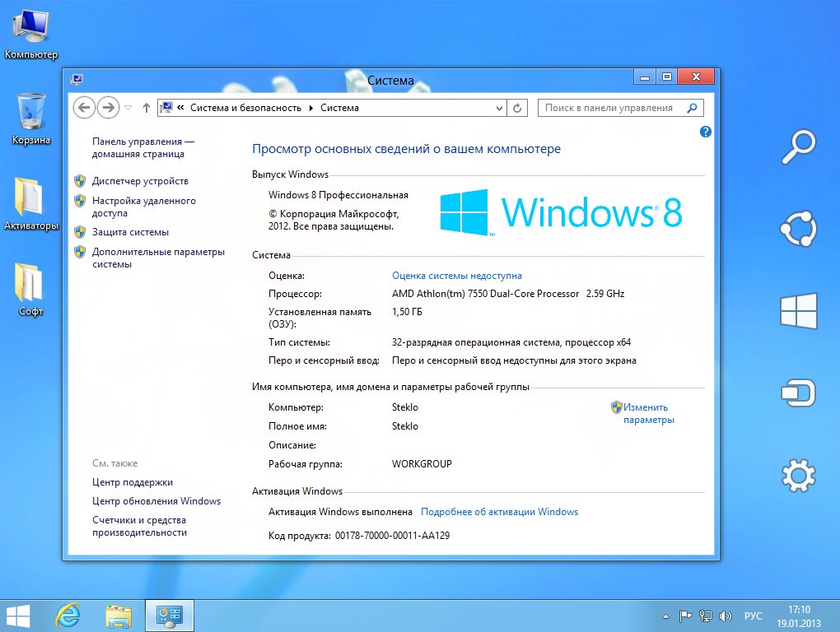
Task: Select the Корзина recycle bin icon
Action: point(30,118)
